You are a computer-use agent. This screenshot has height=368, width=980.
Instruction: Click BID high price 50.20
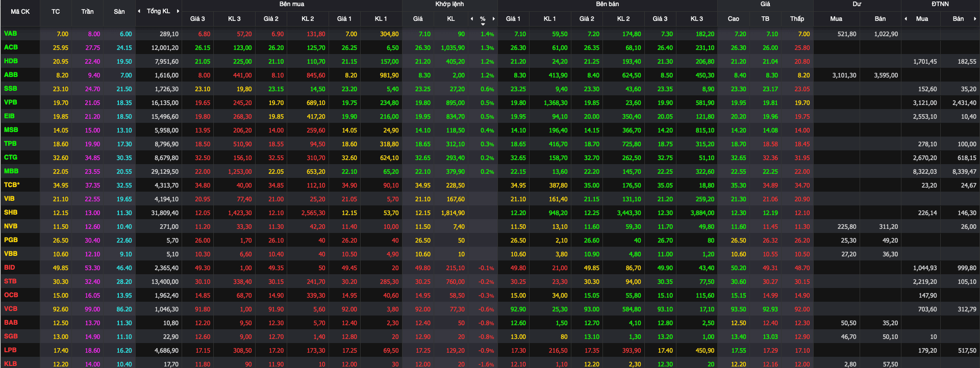(738, 268)
